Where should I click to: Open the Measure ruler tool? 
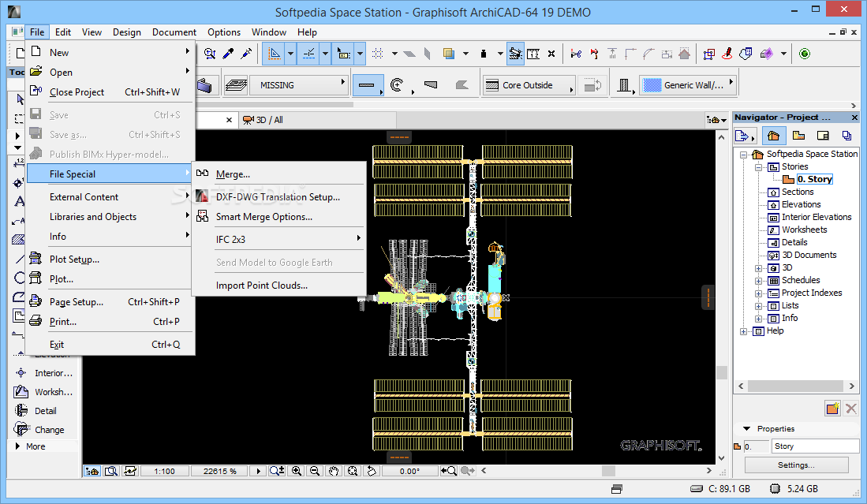pos(533,54)
